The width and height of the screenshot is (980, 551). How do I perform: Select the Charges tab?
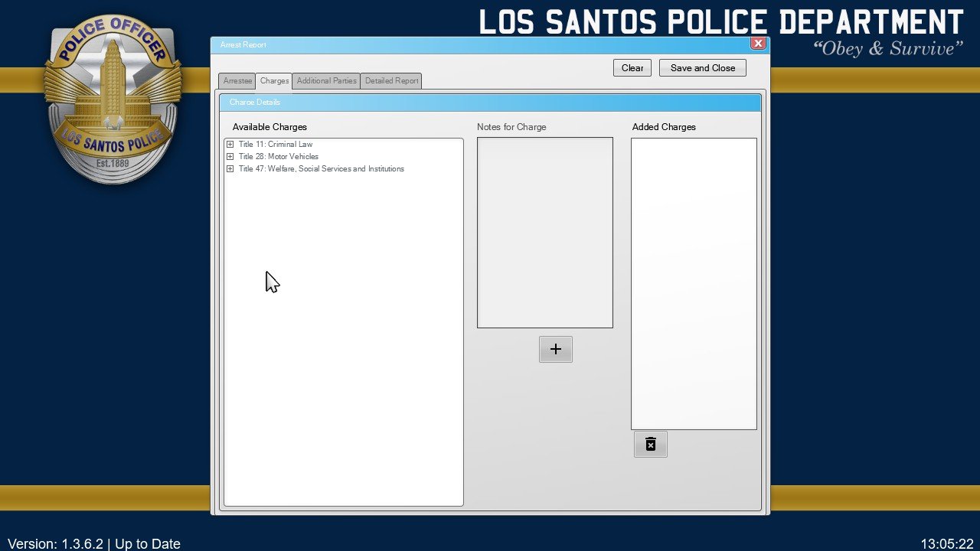tap(274, 81)
